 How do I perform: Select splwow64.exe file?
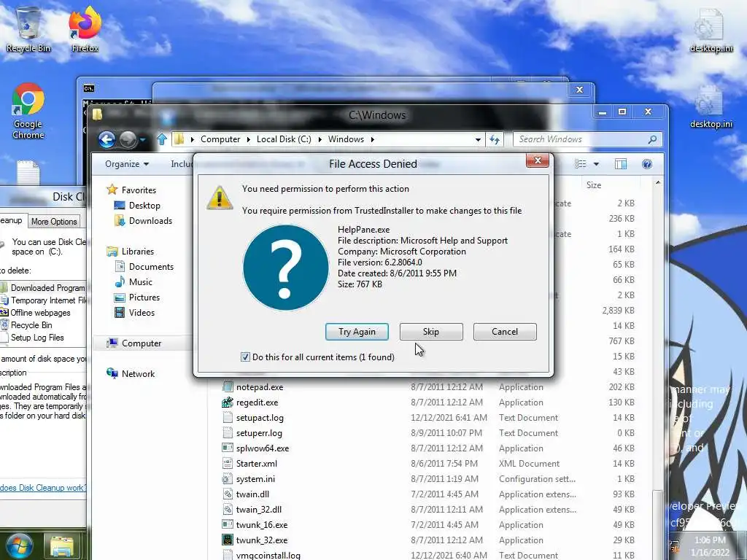[263, 448]
